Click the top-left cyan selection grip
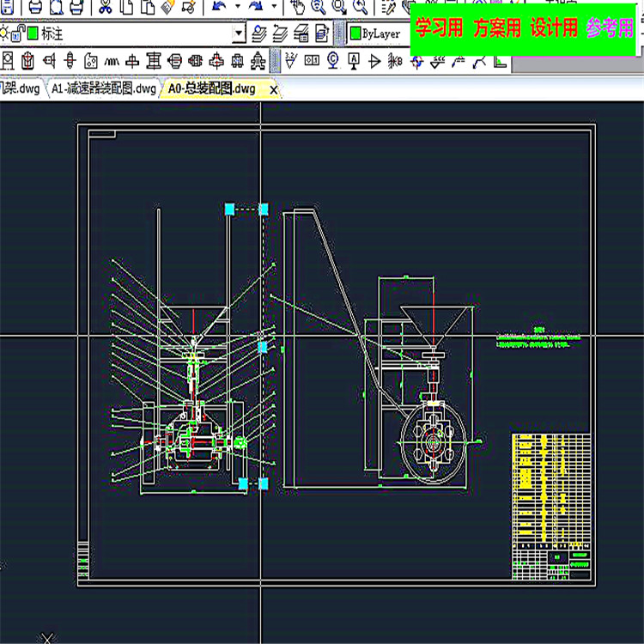The width and height of the screenshot is (644, 644). (229, 209)
